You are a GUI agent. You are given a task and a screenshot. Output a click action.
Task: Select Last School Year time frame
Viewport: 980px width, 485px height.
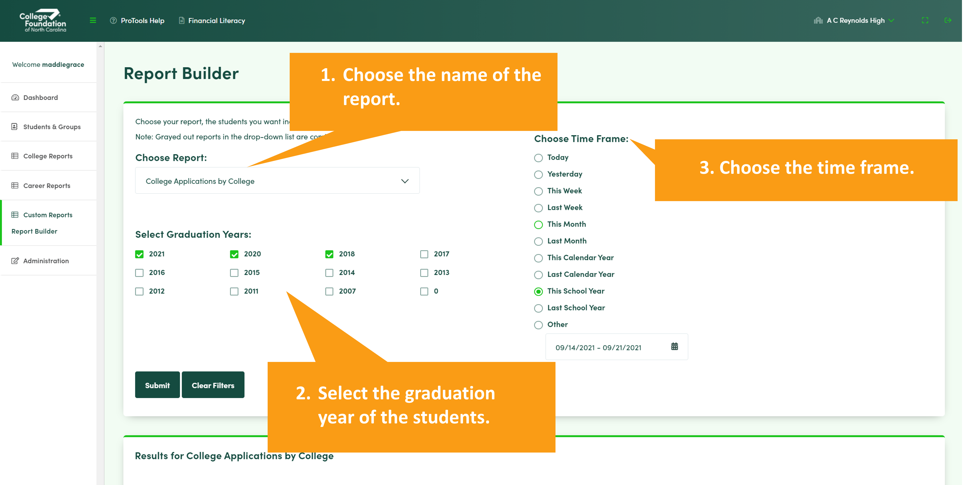click(538, 309)
